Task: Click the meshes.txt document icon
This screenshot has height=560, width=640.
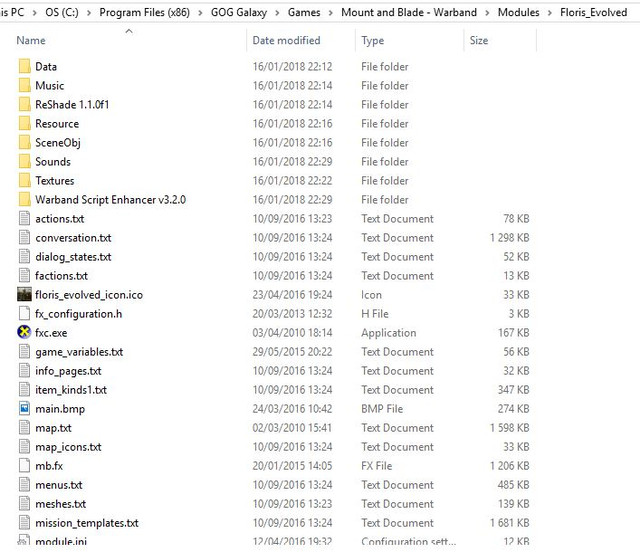Action: pos(24,504)
